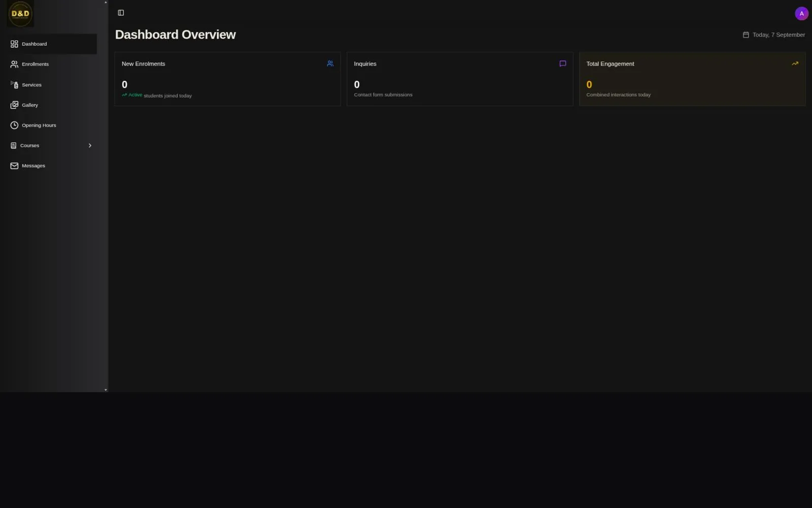The image size is (812, 508).
Task: Click the Messages envelope icon
Action: point(14,166)
